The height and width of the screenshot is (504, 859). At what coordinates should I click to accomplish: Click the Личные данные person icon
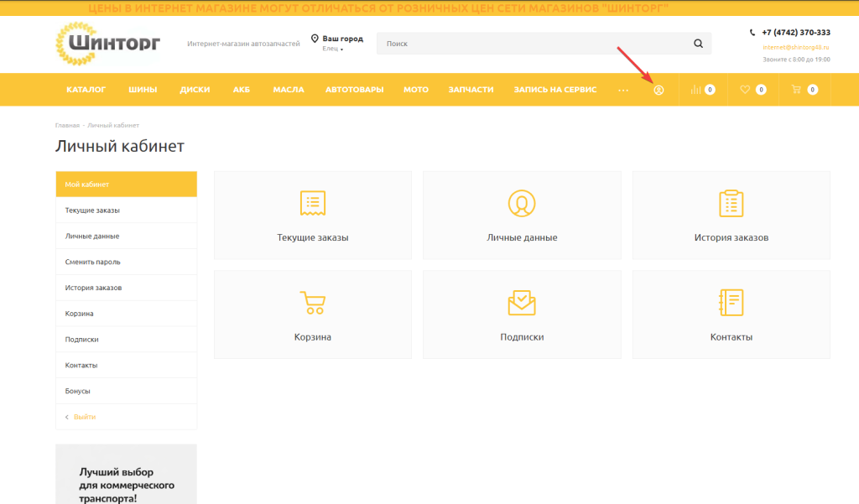pyautogui.click(x=522, y=203)
